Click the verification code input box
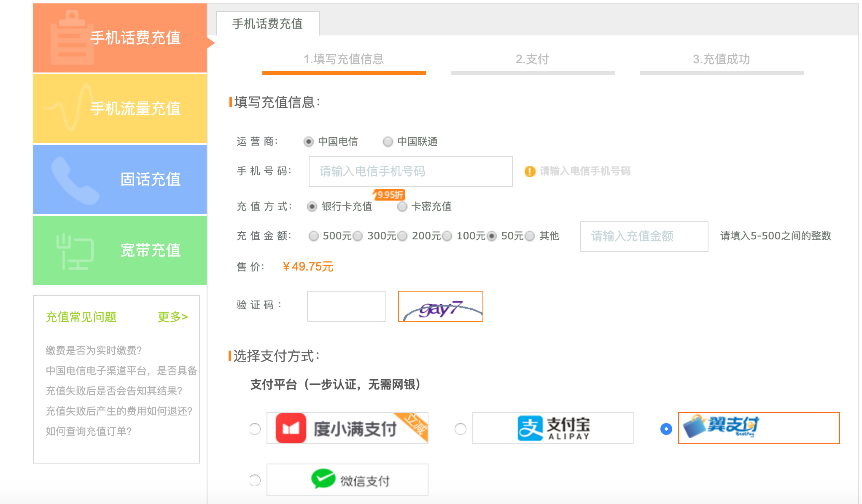The image size is (862, 504). (x=347, y=306)
